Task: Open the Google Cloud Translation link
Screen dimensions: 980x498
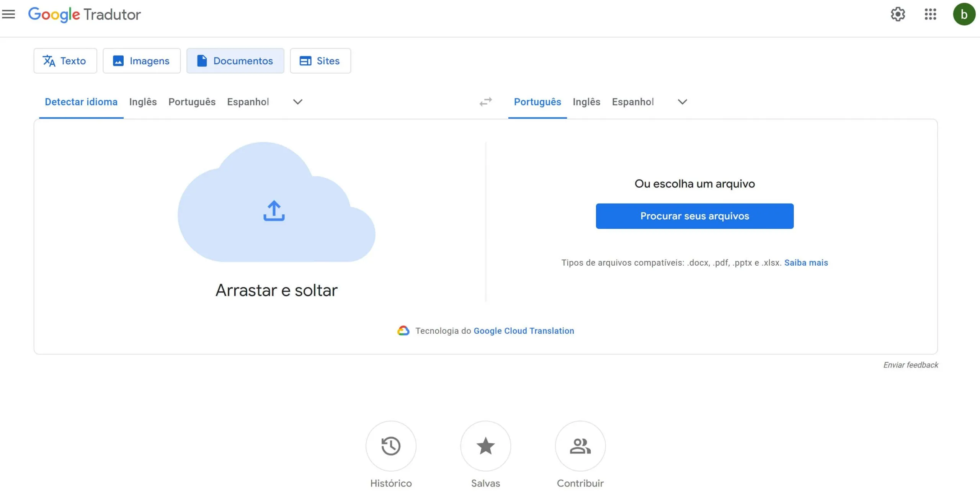Action: [524, 331]
